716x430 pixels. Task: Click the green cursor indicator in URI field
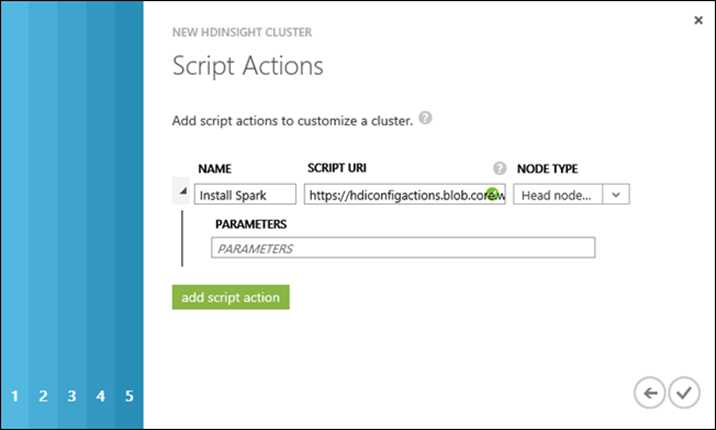tap(492, 194)
